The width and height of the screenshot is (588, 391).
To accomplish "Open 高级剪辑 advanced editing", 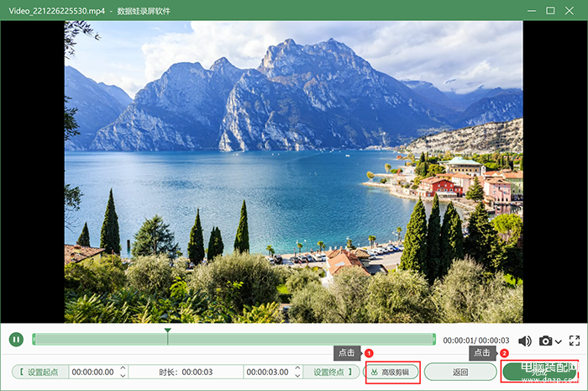I will 392,372.
